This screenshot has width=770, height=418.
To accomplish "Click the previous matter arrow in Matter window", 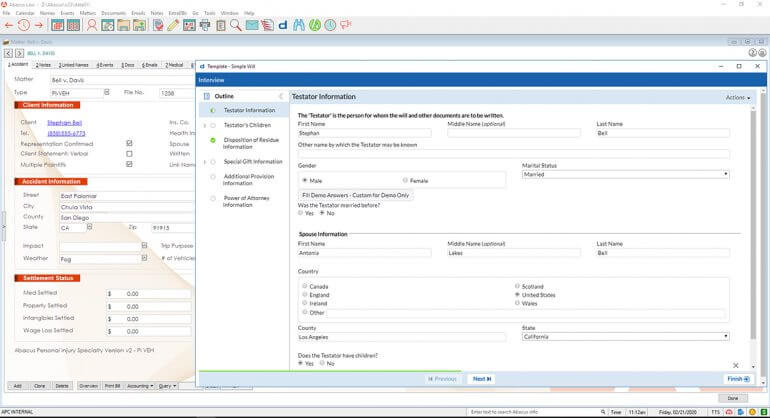I will (x=8, y=53).
